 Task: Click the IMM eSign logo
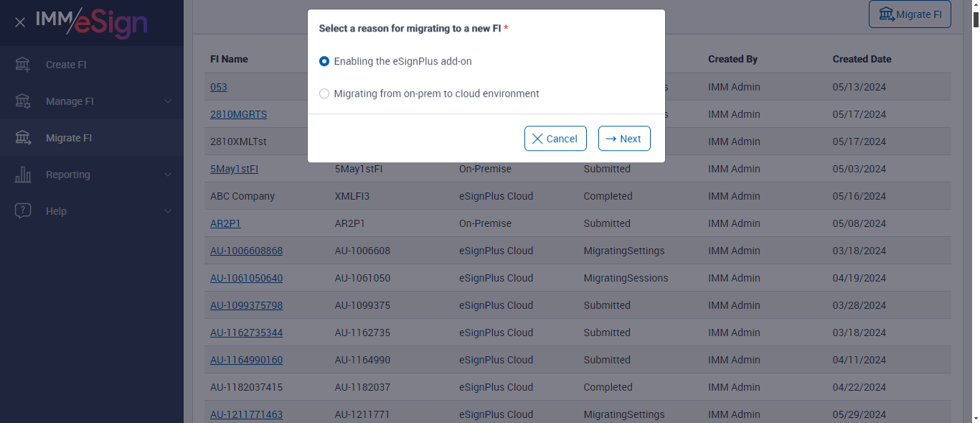point(92,22)
